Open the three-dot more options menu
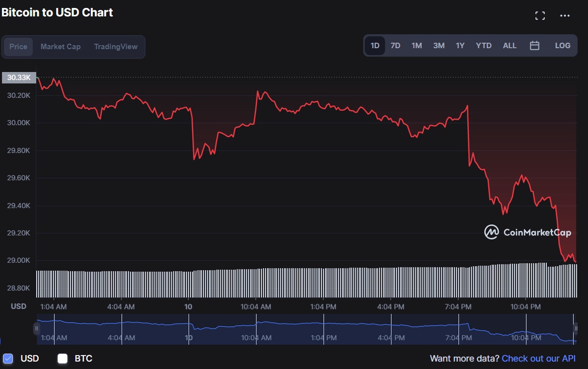Viewport: 588px width, 369px height. coord(565,15)
